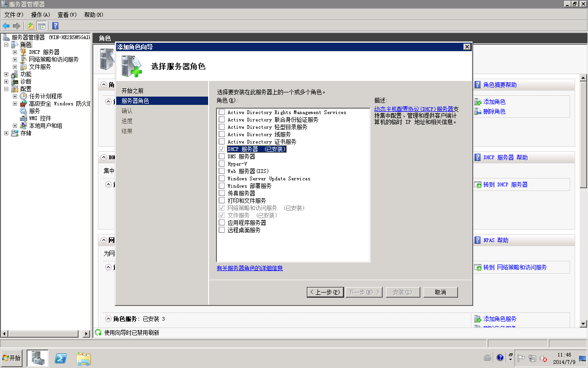588x368 pixels.
Task: Check the Hyper-V role
Action: [x=222, y=164]
